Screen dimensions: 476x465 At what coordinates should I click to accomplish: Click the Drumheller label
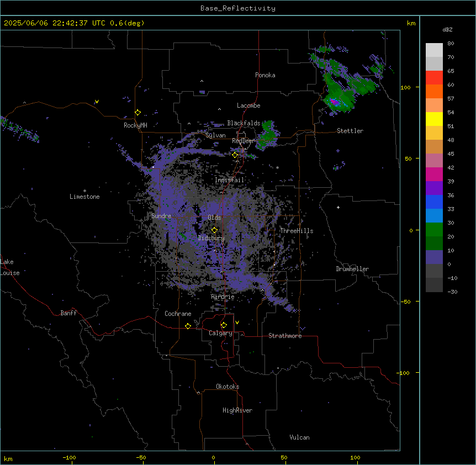[352, 269]
